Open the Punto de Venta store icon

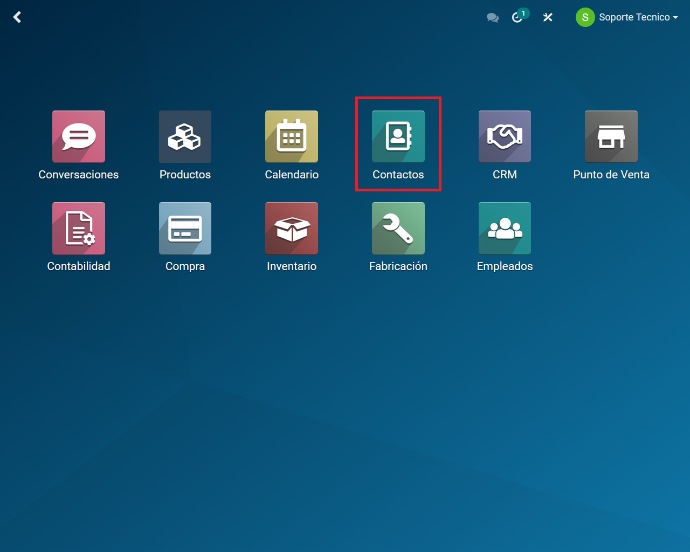611,137
